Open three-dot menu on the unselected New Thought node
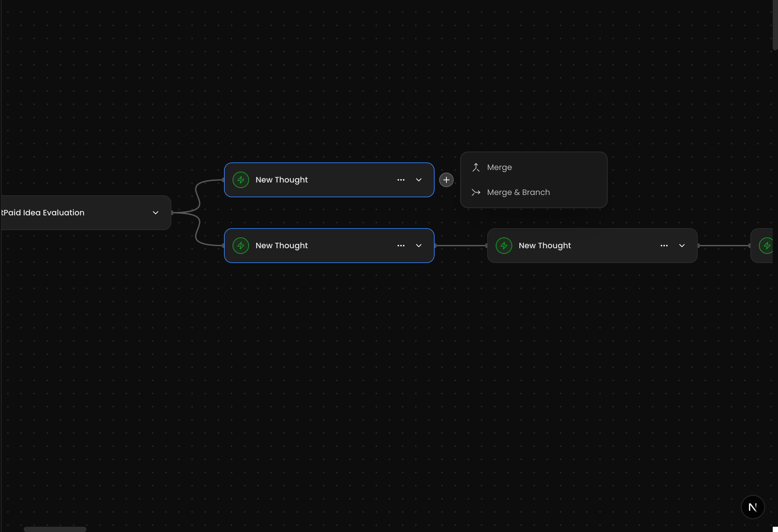The height and width of the screenshot is (532, 778). pos(664,246)
